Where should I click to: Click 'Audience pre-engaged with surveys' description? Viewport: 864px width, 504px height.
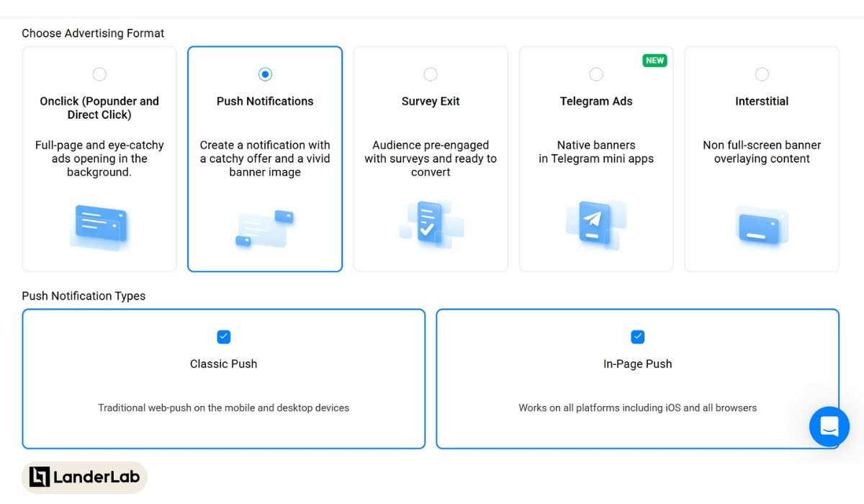coord(431,158)
